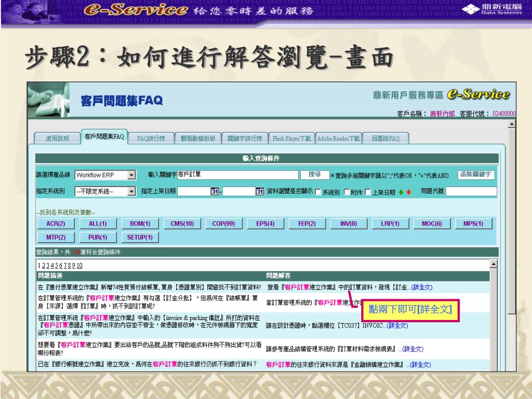Click the 鼎新內部 customer name text
The width and height of the screenshot is (532, 399).
[x=442, y=114]
